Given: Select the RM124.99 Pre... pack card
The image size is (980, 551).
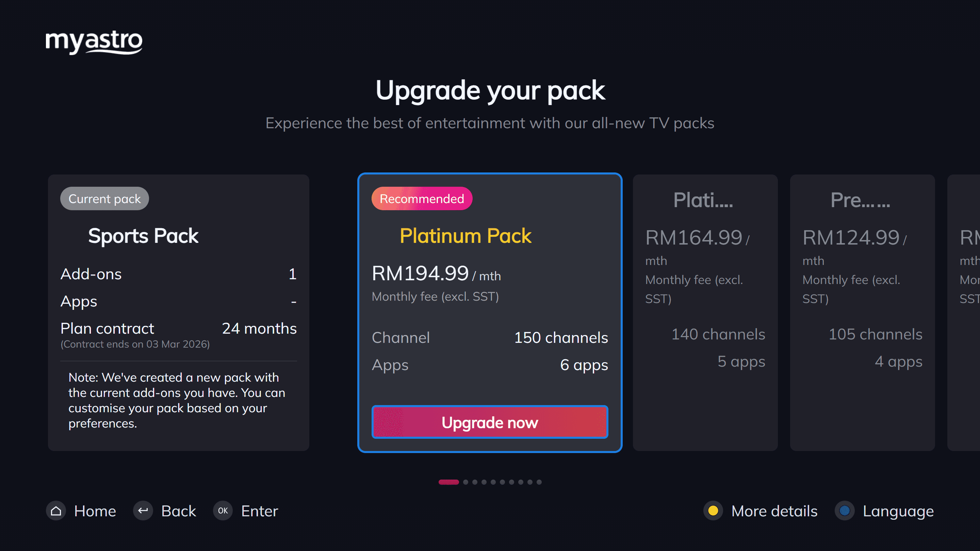Looking at the screenshot, I should 863,313.
